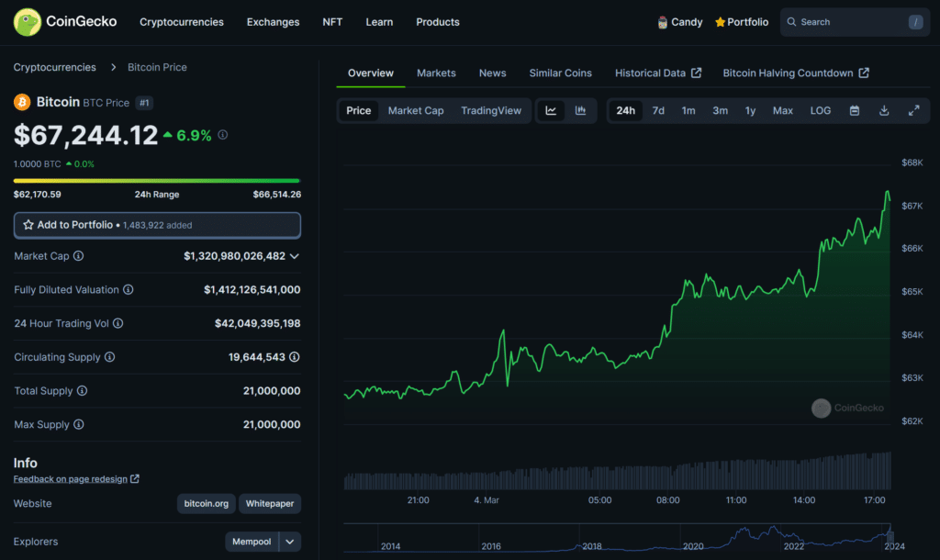Click the Circulating Supply info icon
Image resolution: width=940 pixels, height=560 pixels.
110,357
